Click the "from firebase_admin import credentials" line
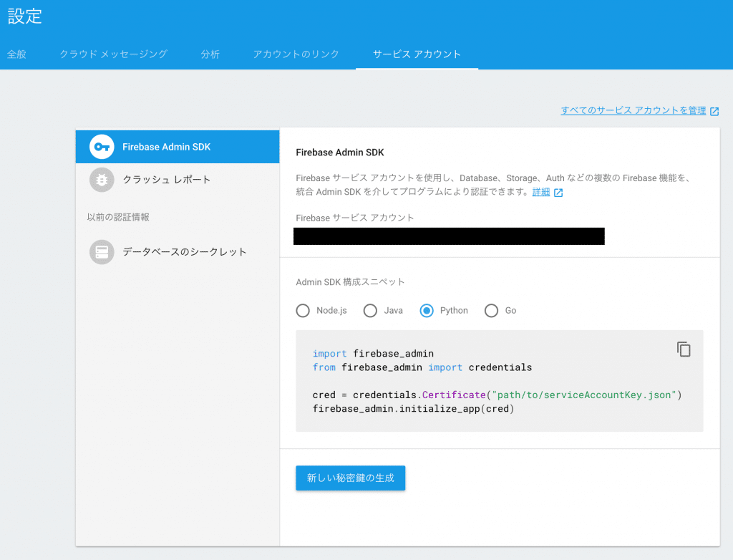The image size is (733, 560). click(422, 367)
